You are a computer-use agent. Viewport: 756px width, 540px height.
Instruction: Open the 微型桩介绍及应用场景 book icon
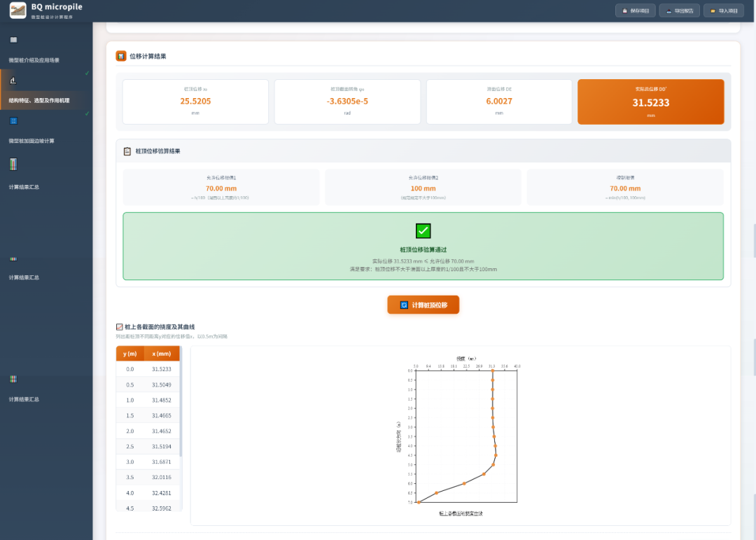tap(13, 39)
